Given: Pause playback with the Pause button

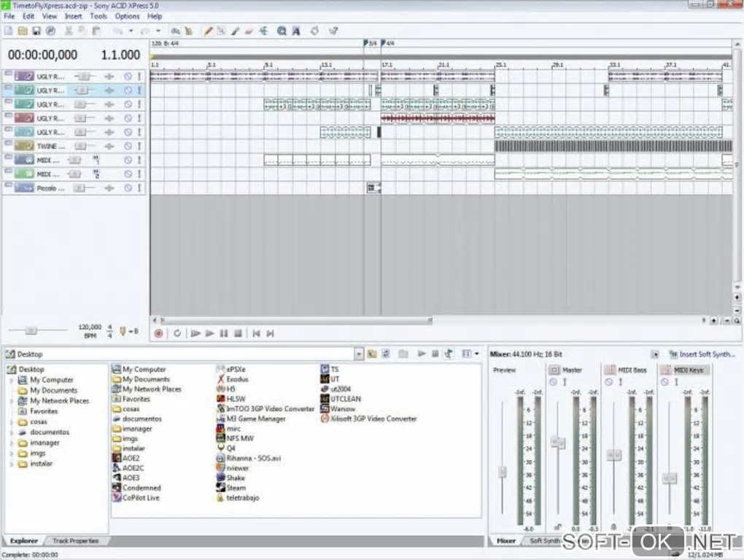Looking at the screenshot, I should coord(223,333).
